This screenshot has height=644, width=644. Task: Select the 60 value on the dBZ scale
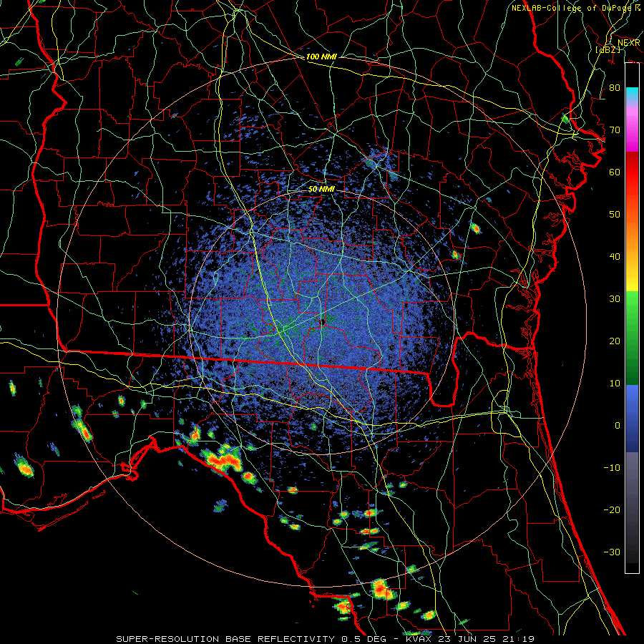click(x=615, y=172)
